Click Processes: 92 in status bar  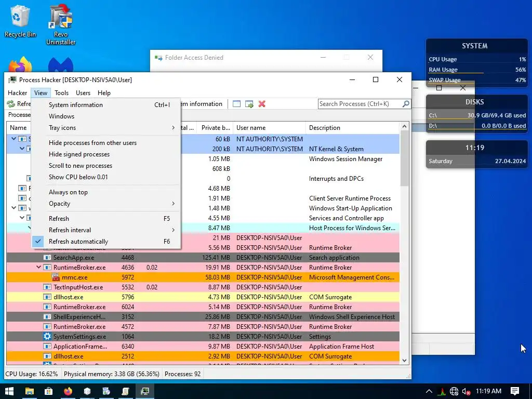point(182,374)
